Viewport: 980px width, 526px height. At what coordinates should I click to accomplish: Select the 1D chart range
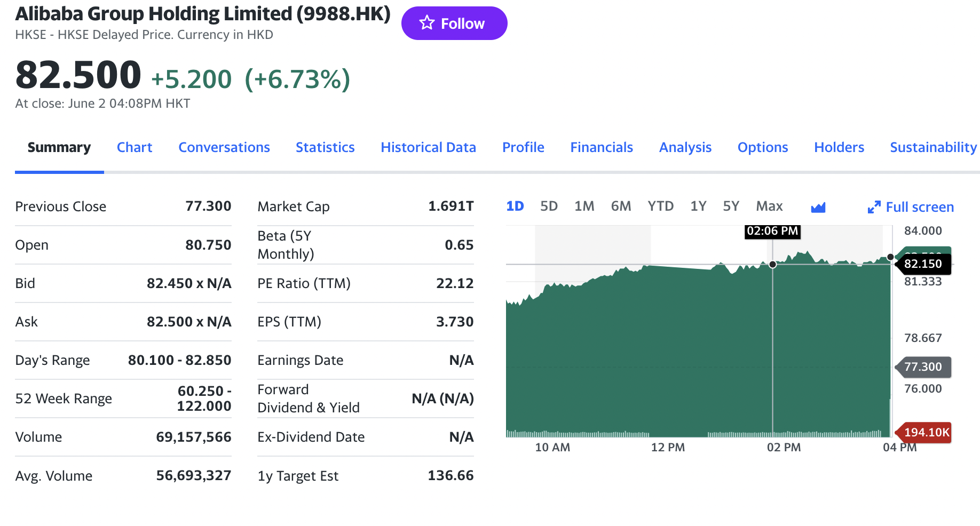click(x=515, y=206)
